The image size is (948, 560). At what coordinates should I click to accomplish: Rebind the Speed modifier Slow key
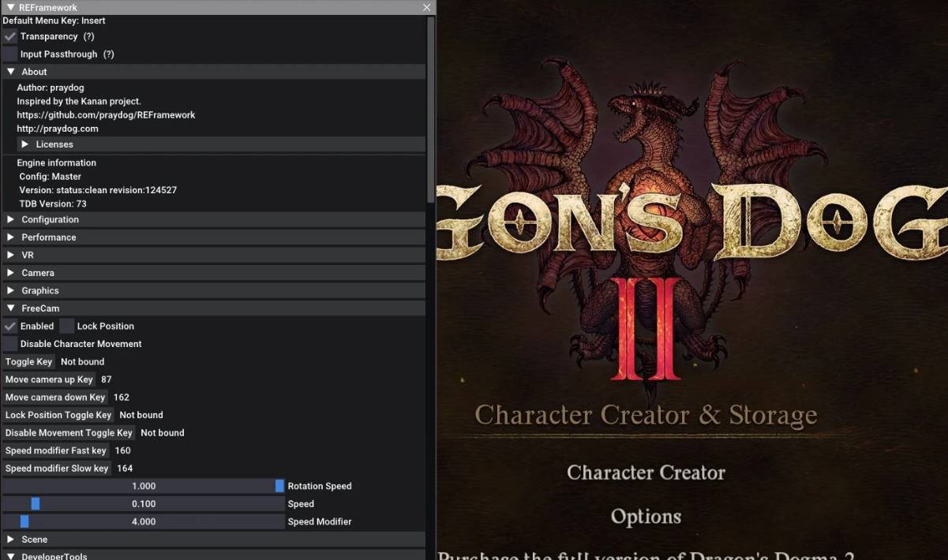[57, 469]
